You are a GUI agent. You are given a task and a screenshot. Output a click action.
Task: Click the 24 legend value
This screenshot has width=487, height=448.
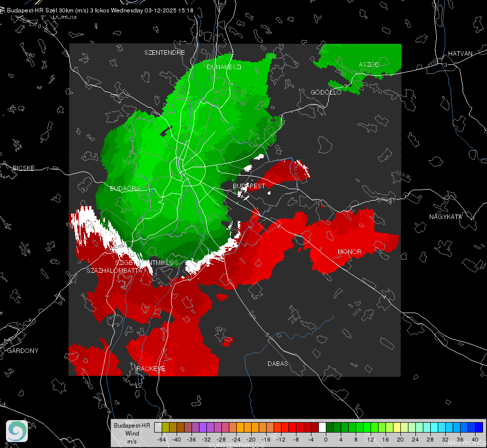tap(415, 440)
